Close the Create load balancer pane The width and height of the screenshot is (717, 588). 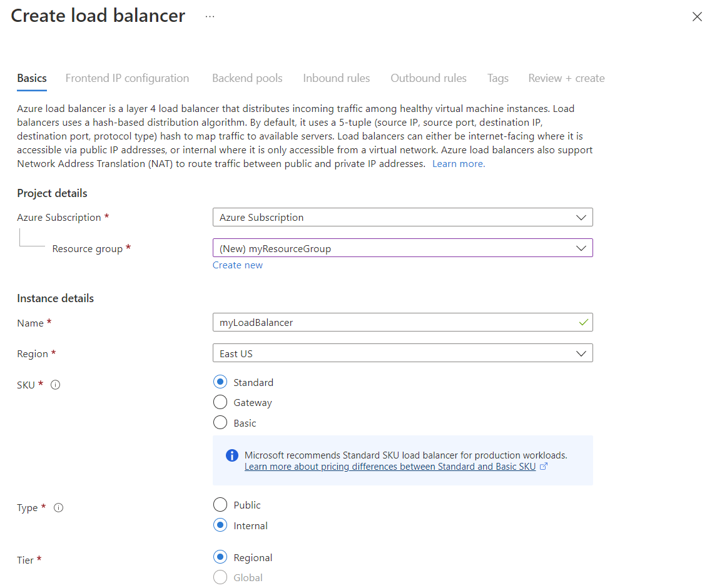pyautogui.click(x=697, y=17)
